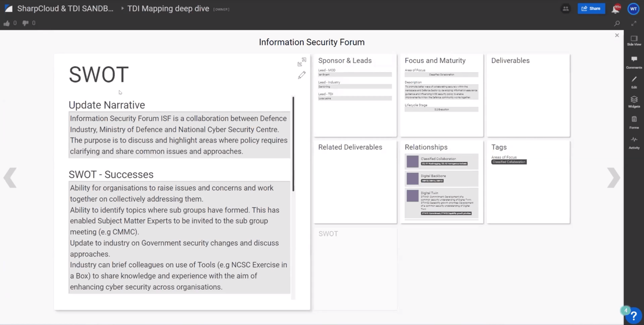
Task: Open the Comments panel
Action: coord(634,62)
